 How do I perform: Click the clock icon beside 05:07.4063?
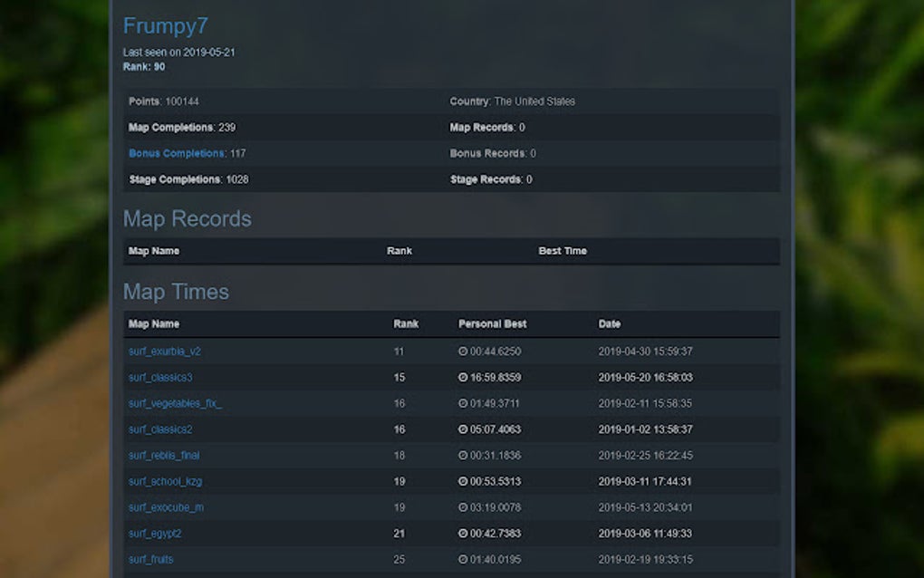tap(463, 429)
